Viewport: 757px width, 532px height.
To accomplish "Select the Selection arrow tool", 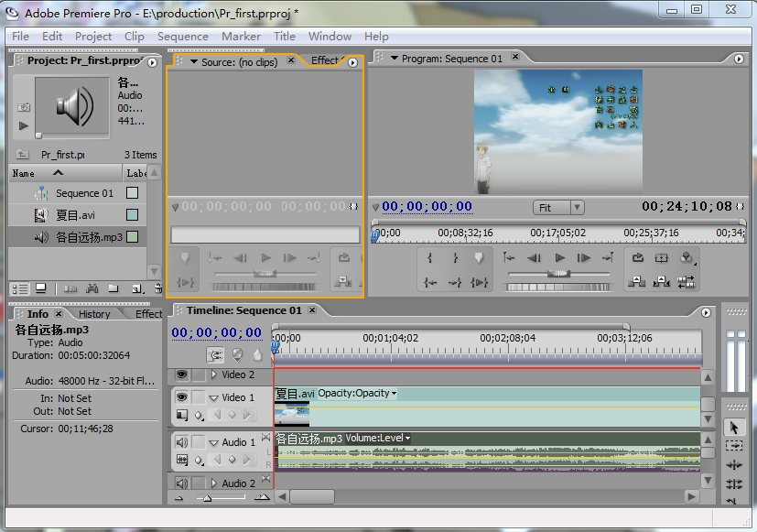I will [734, 428].
